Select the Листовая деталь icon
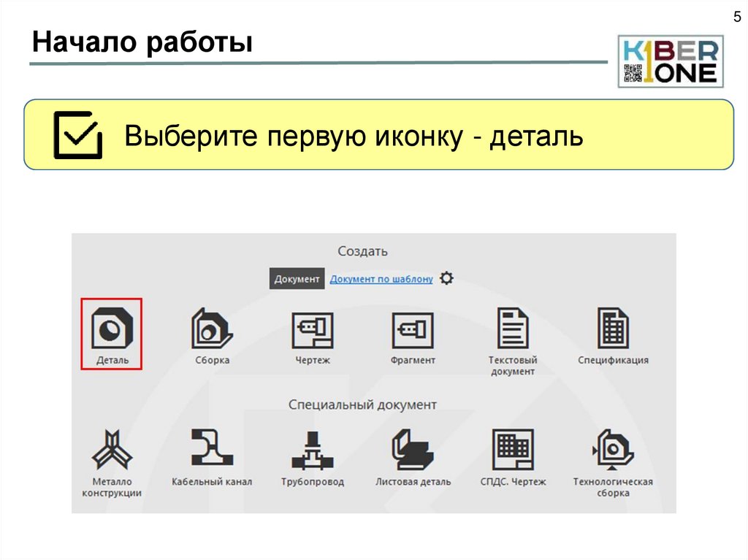 coord(413,449)
